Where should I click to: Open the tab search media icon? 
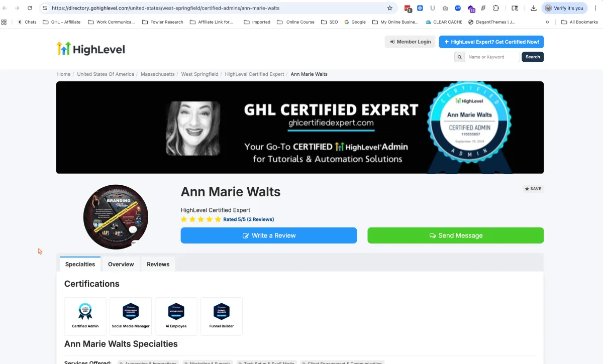point(515,8)
